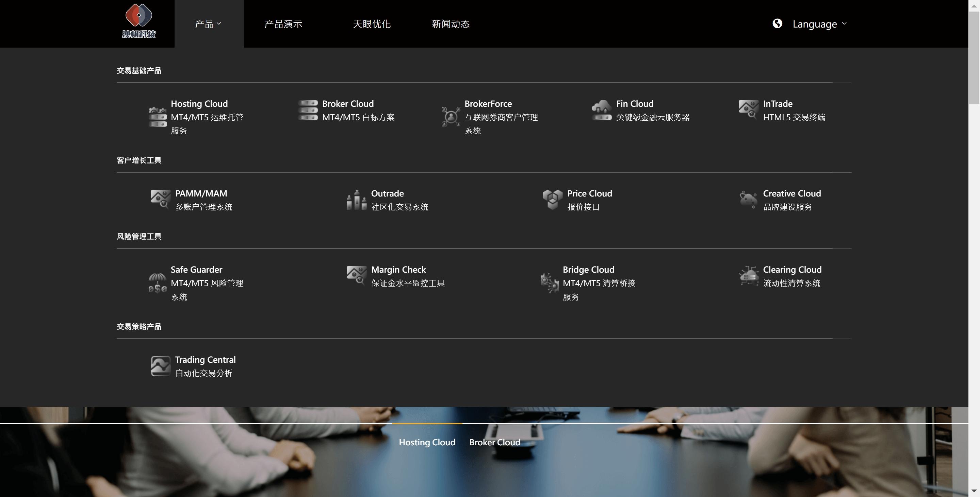980x497 pixels.
Task: Click the scrollbar up arrow
Action: pos(974,5)
